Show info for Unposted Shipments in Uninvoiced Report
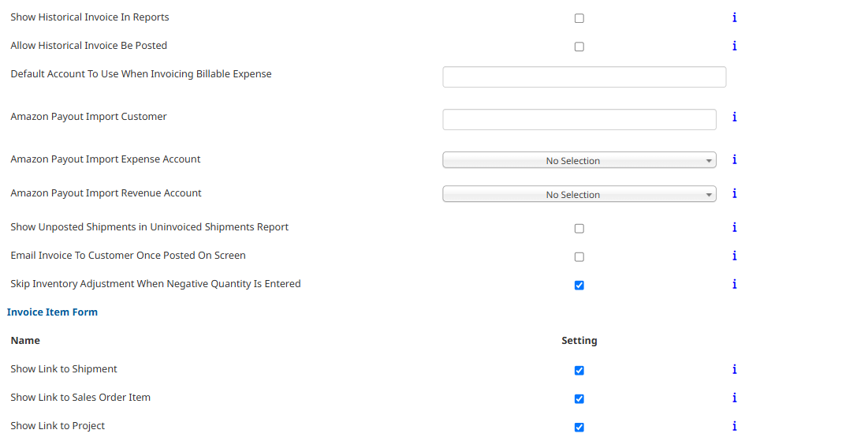 pos(734,226)
